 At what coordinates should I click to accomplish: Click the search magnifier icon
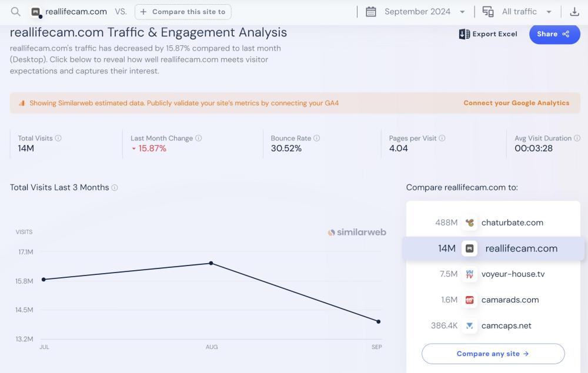coord(16,12)
